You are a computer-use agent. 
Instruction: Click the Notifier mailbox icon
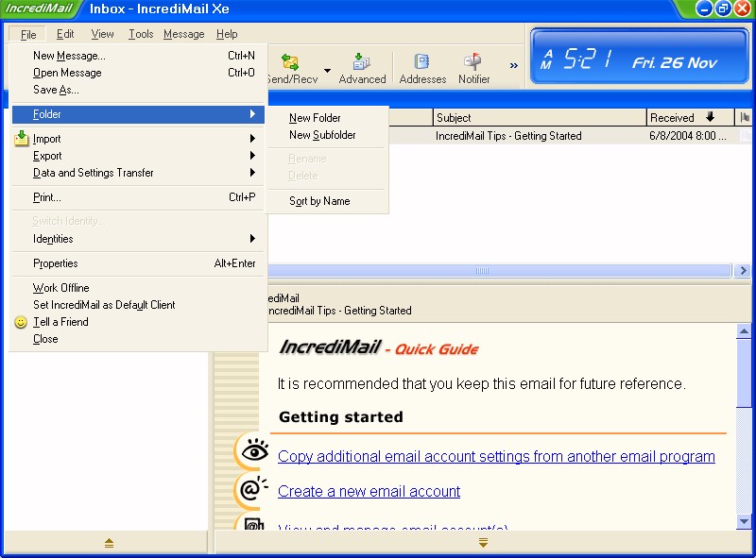473,62
